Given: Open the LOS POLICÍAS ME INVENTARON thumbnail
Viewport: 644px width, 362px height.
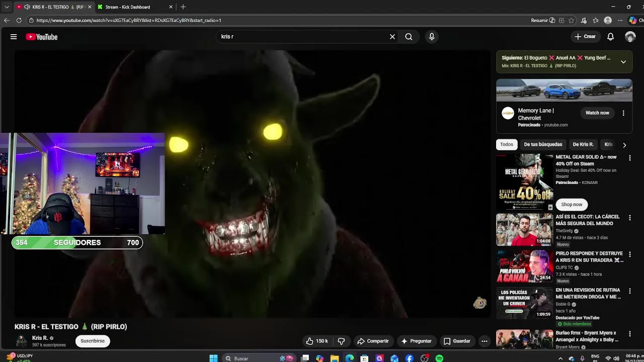Looking at the screenshot, I should point(524,303).
